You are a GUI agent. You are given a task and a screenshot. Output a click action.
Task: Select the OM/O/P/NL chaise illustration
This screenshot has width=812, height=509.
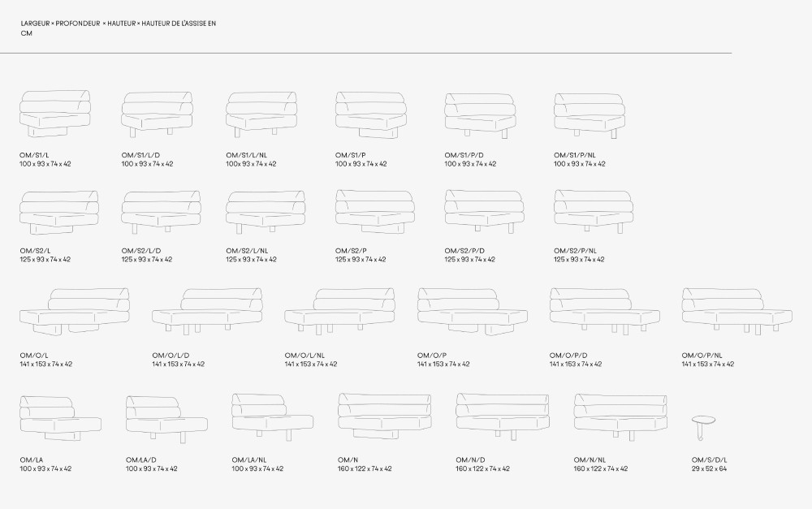736,310
